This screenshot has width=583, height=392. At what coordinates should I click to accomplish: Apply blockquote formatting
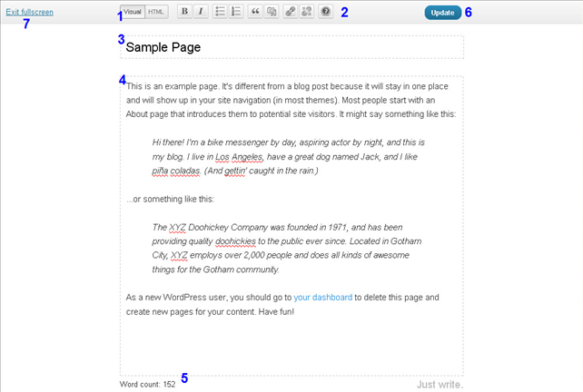[255, 12]
